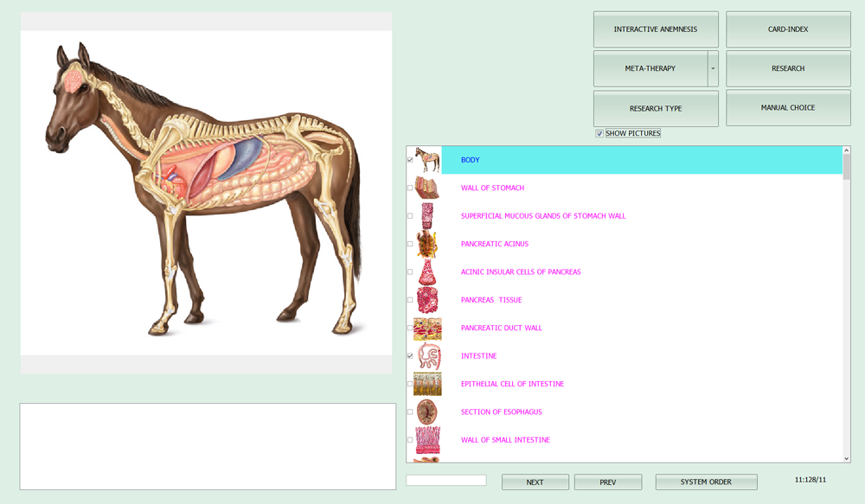Screen dimensions: 865x504
Task: Click the list scrollbar's up arrow
Action: click(x=846, y=151)
